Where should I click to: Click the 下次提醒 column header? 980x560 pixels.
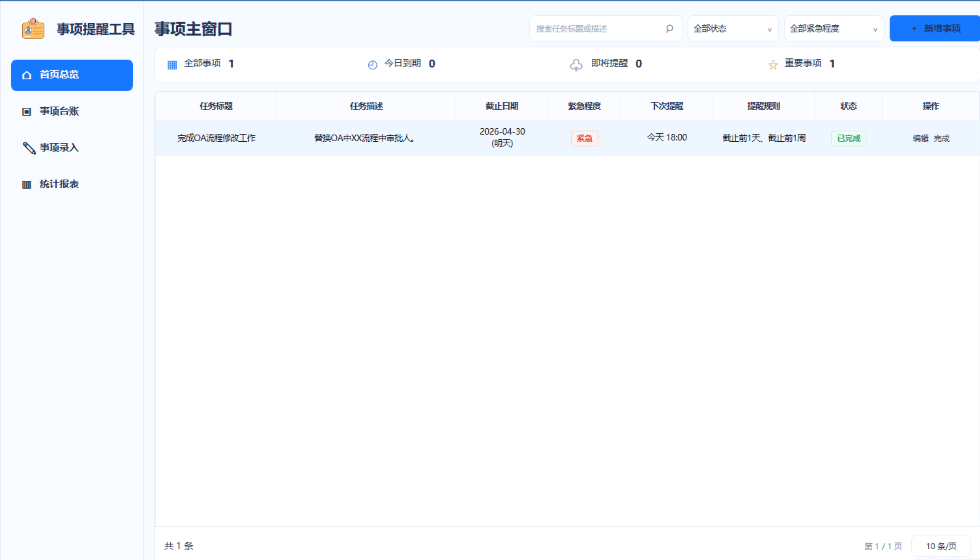coord(666,106)
